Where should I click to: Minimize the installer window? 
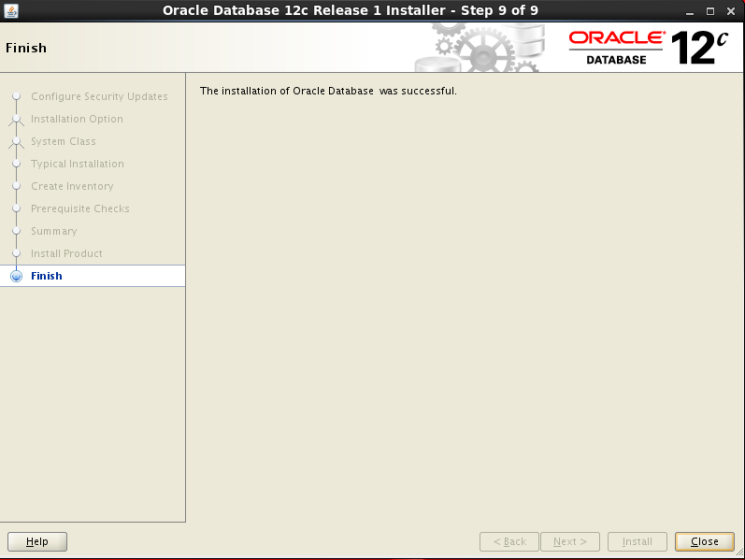690,11
